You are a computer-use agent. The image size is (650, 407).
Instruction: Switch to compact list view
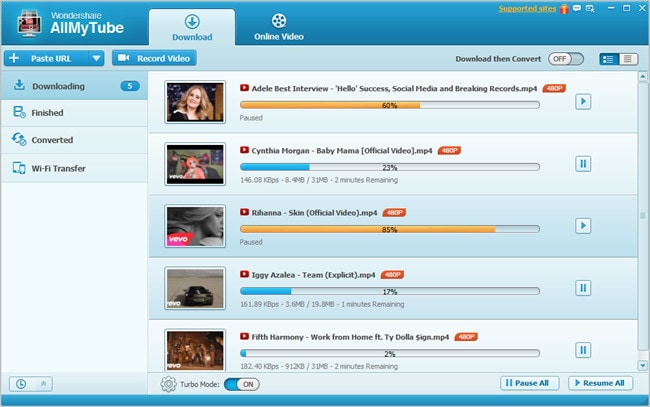(628, 59)
